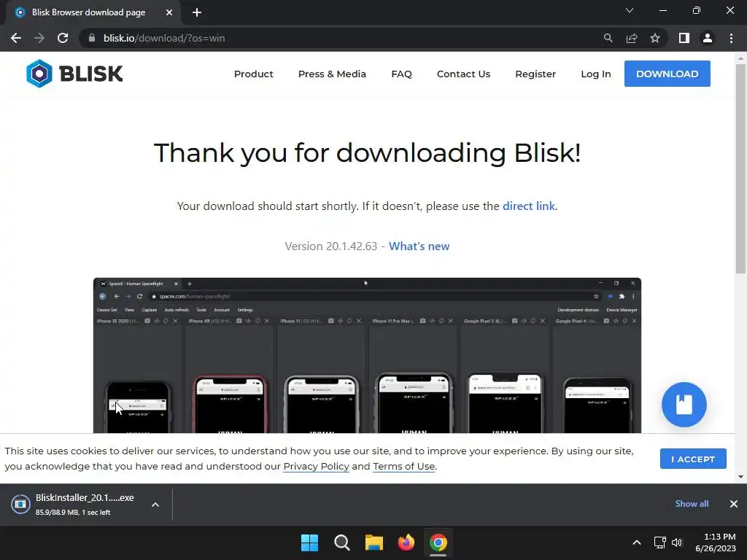This screenshot has width=747, height=560.
Task: Open the Press & Media page
Action: (x=332, y=74)
